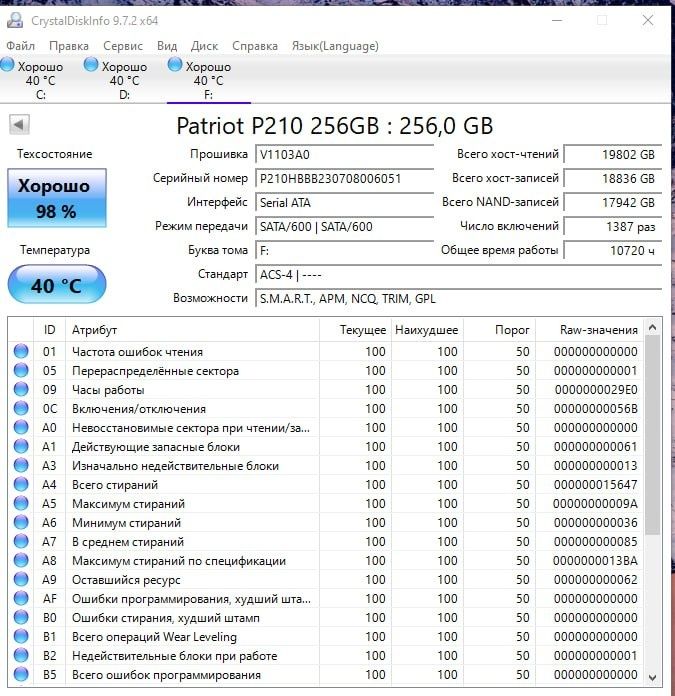Click power-on count value 1387 раз

point(613,226)
